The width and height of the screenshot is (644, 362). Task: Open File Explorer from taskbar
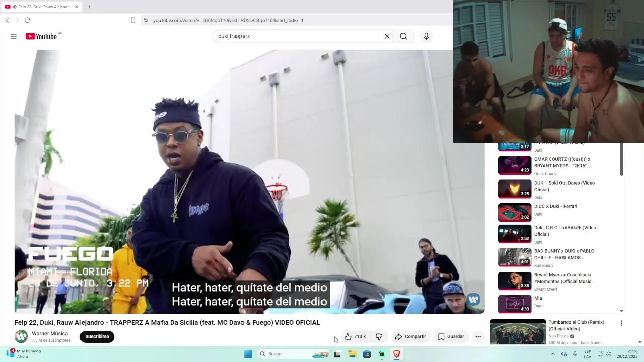click(x=352, y=354)
